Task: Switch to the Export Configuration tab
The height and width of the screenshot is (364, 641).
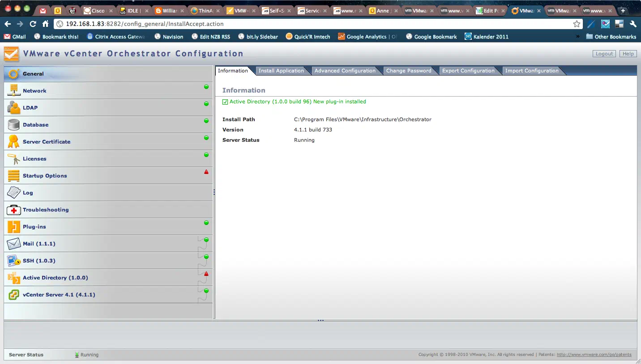Action: tap(468, 71)
